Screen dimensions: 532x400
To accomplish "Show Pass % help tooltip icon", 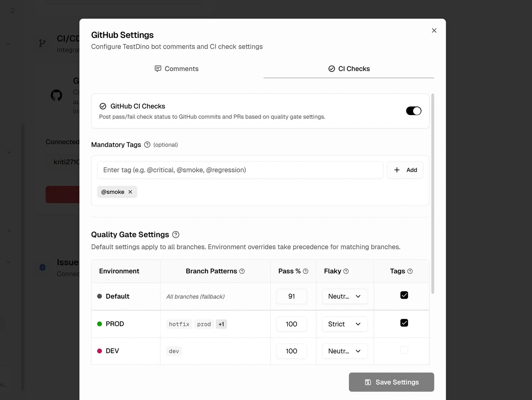I will [x=305, y=271].
